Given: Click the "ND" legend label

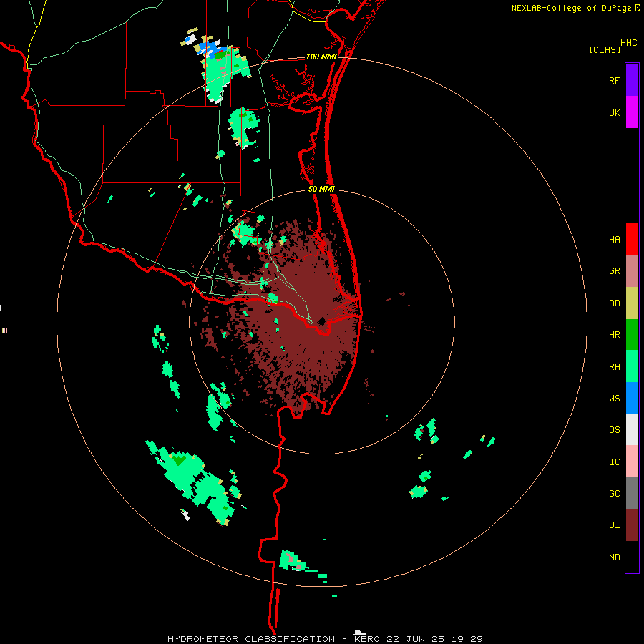Looking at the screenshot, I should (x=614, y=557).
